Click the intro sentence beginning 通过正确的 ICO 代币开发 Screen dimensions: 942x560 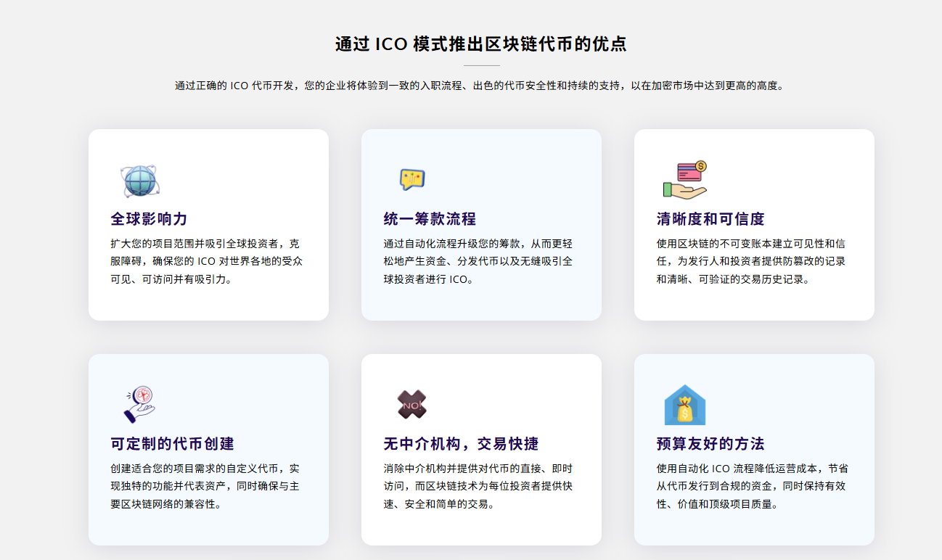479,86
